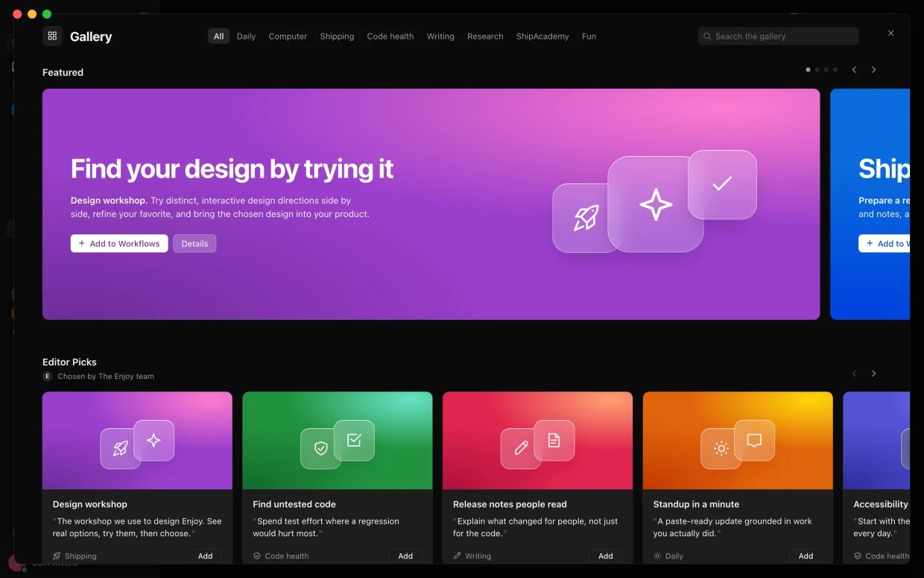Screen dimensions: 924x578
Task: Click the search magnifier icon
Action: pyautogui.click(x=707, y=36)
